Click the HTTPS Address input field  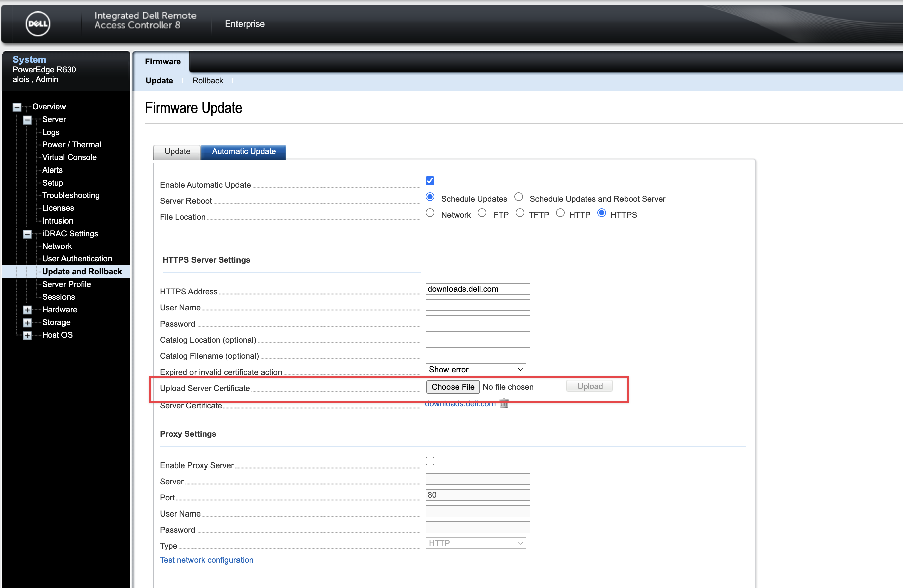[x=477, y=289]
